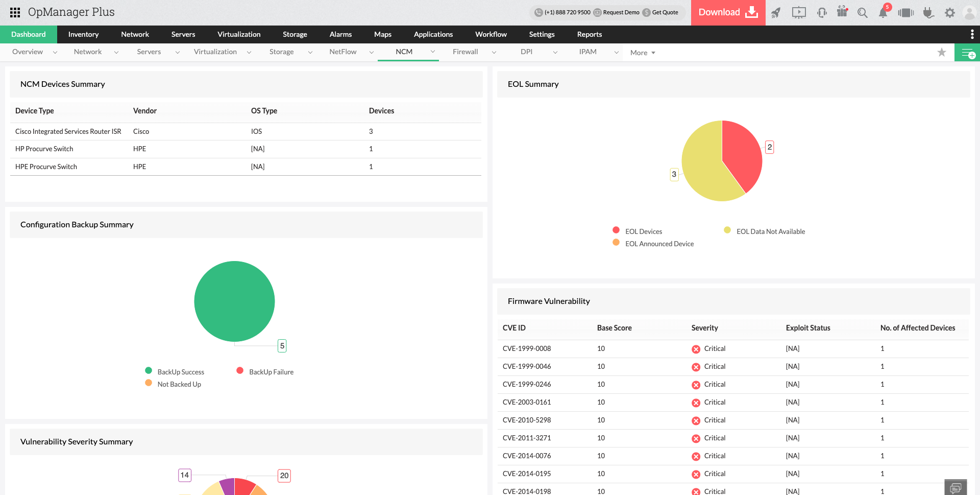Open the gear settings icon
Viewport: 980px width, 495px height.
(x=949, y=13)
